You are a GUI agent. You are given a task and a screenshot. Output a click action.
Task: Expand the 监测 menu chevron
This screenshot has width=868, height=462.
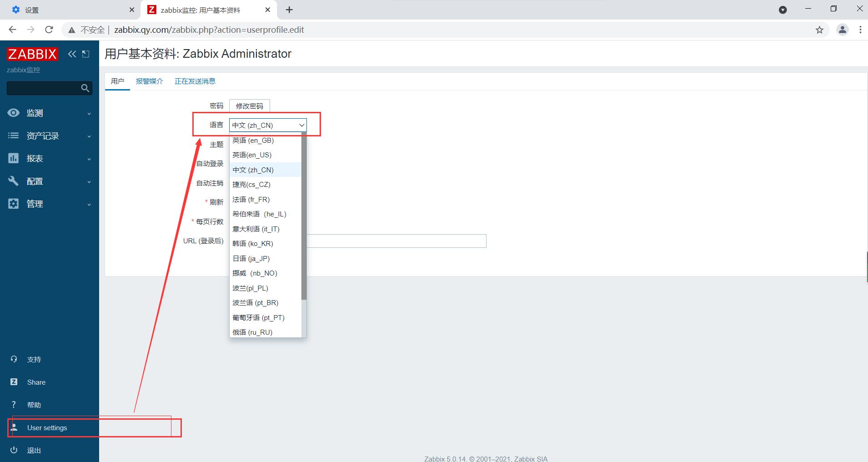pos(89,114)
